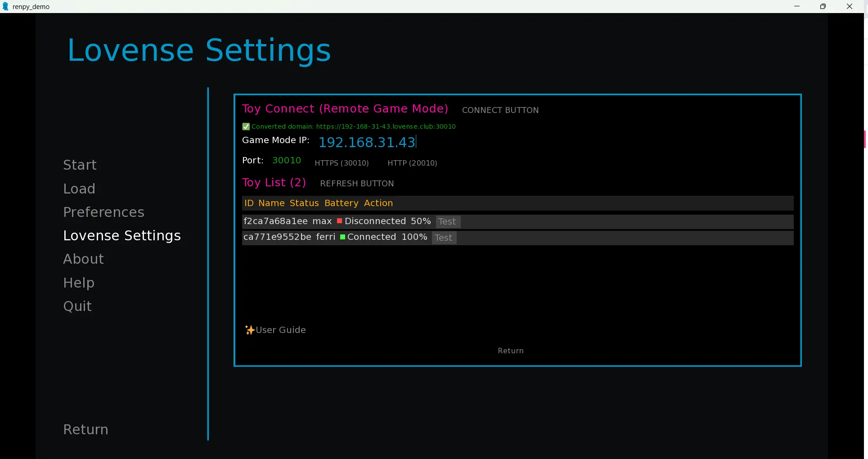Screen dimensions: 868x459
Task: Click the sparkle icon beside User Guide
Action: pos(249,330)
